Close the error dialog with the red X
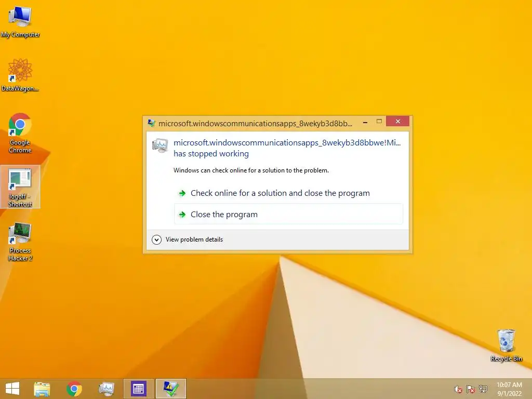This screenshot has height=399, width=532. (x=397, y=122)
